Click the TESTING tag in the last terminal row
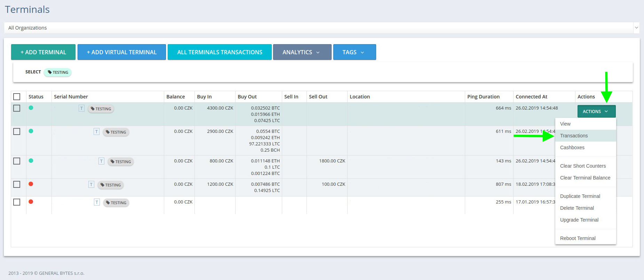644x280 pixels. point(116,203)
